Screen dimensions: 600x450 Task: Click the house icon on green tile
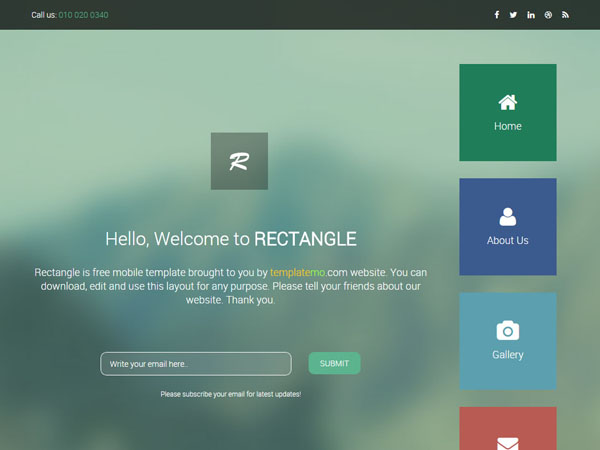[508, 102]
